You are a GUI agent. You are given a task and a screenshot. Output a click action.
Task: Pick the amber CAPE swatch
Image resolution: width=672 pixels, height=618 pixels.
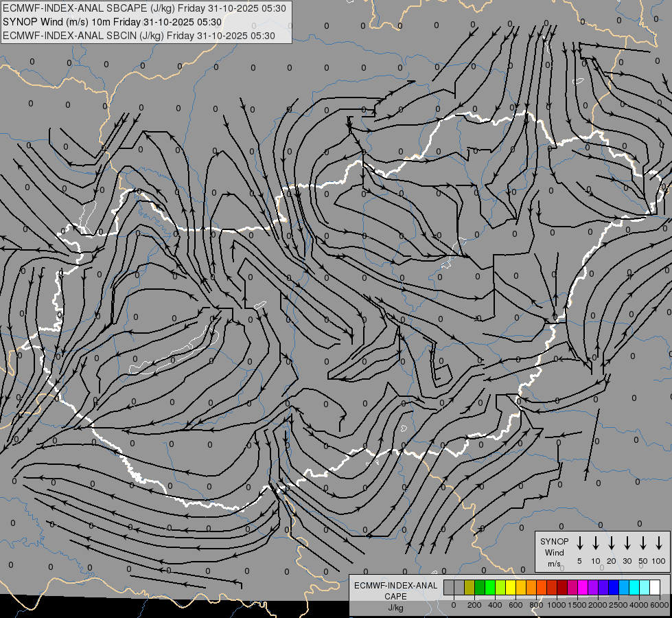pyautogui.click(x=521, y=587)
